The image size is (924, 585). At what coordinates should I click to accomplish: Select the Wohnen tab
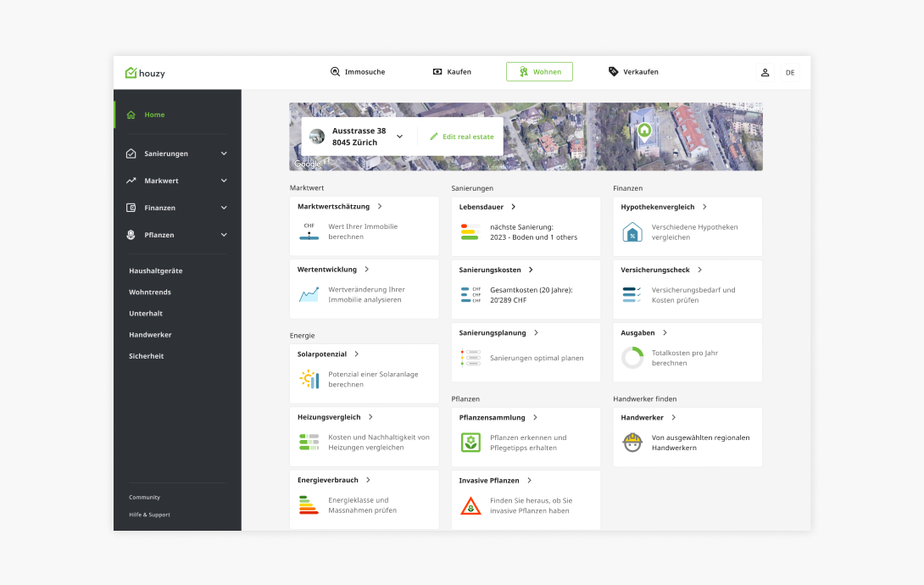click(539, 72)
